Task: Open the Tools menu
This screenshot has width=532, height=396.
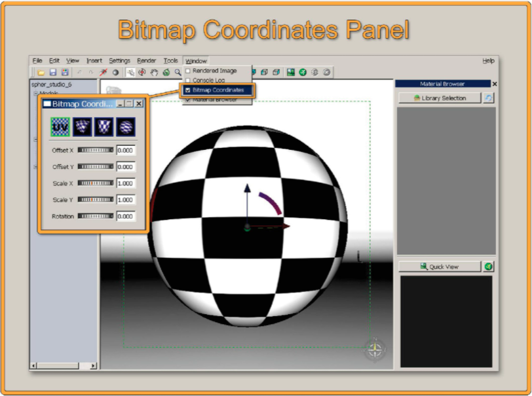Action: pos(170,61)
